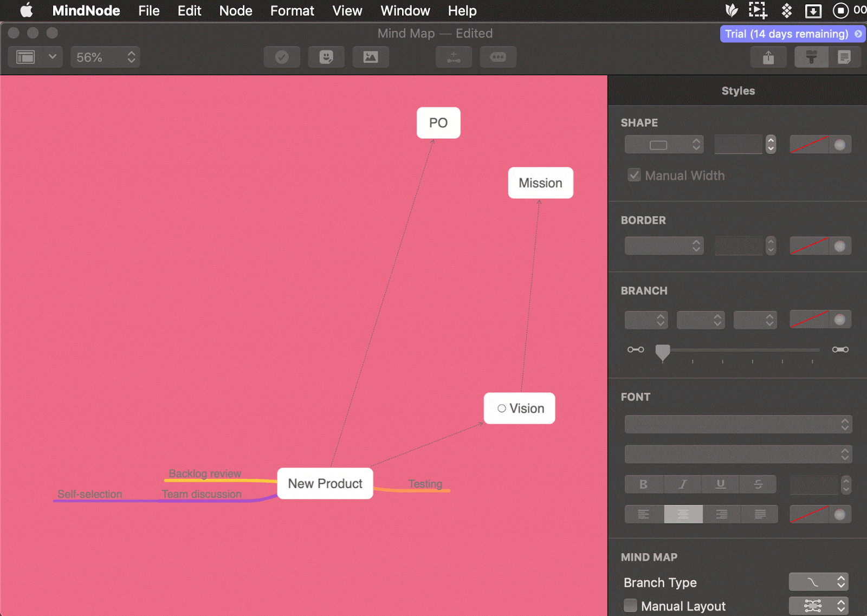Screen dimensions: 867x616
Task: Open the font family dropdown
Action: coord(737,424)
